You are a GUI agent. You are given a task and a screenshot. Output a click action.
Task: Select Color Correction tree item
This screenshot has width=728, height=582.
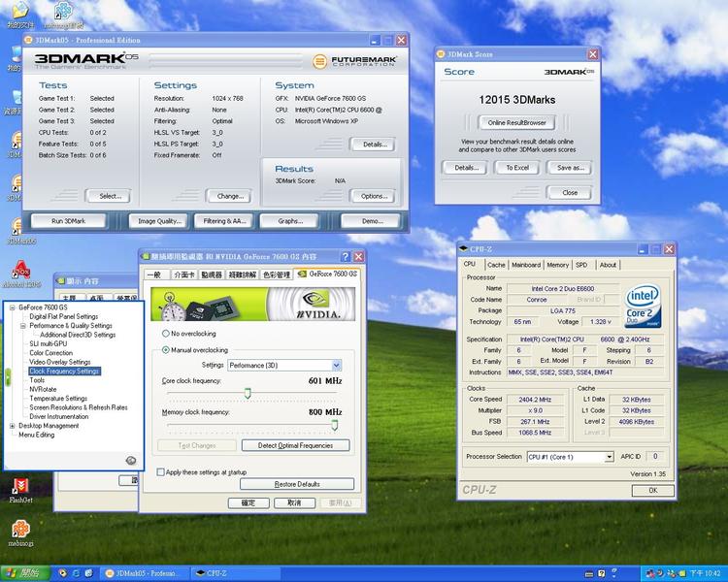[x=51, y=353]
